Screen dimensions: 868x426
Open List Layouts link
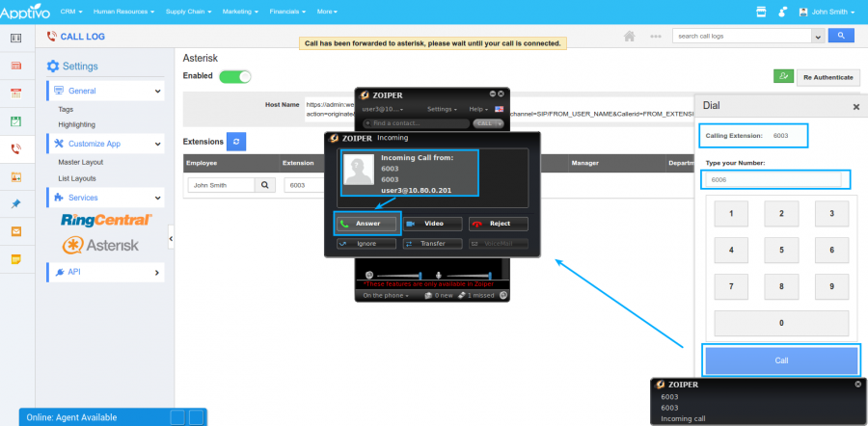[x=77, y=178]
